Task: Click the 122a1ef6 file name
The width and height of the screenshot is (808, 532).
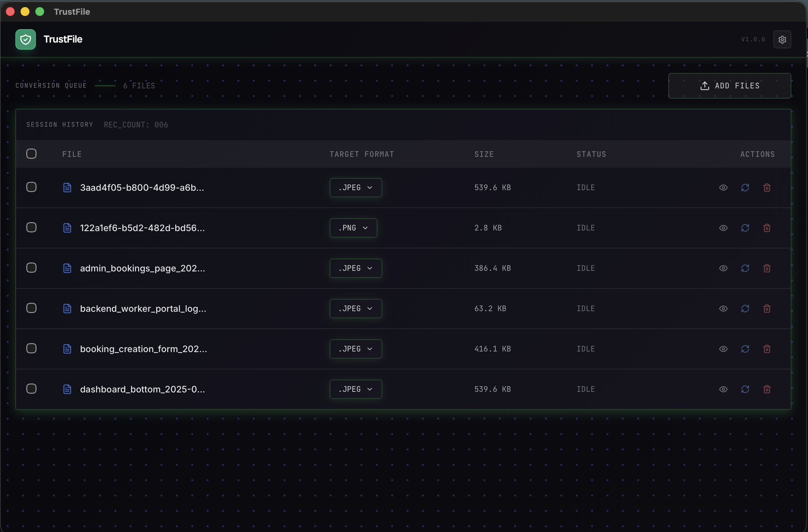Action: click(x=142, y=228)
